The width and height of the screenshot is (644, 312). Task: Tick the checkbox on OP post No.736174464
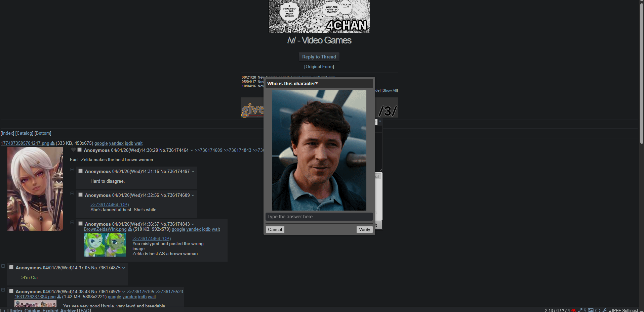[80, 150]
